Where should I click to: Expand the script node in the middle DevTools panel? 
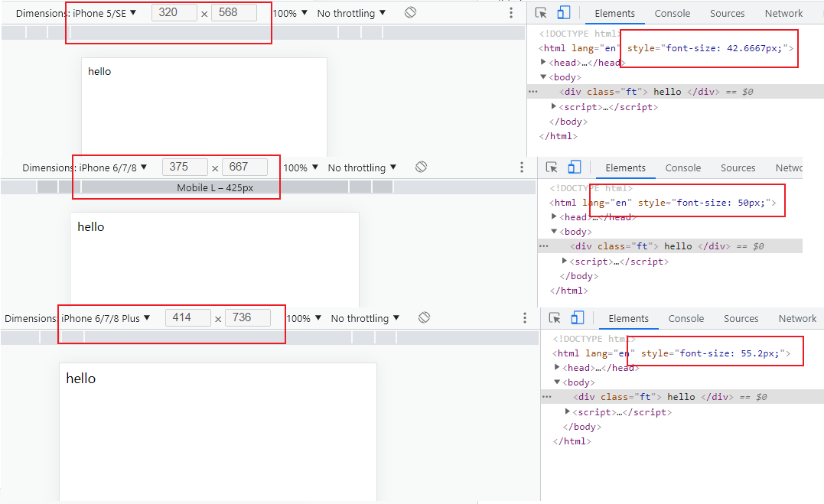click(564, 261)
